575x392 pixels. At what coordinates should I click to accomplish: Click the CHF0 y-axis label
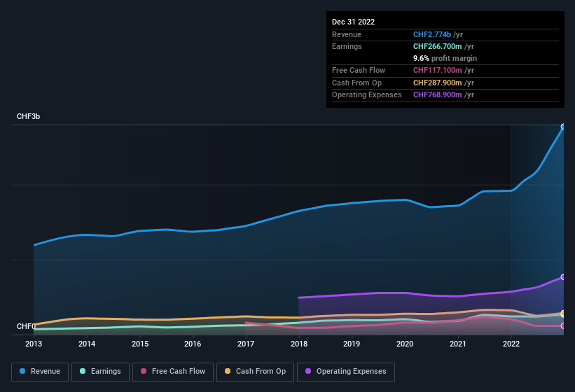pyautogui.click(x=26, y=326)
